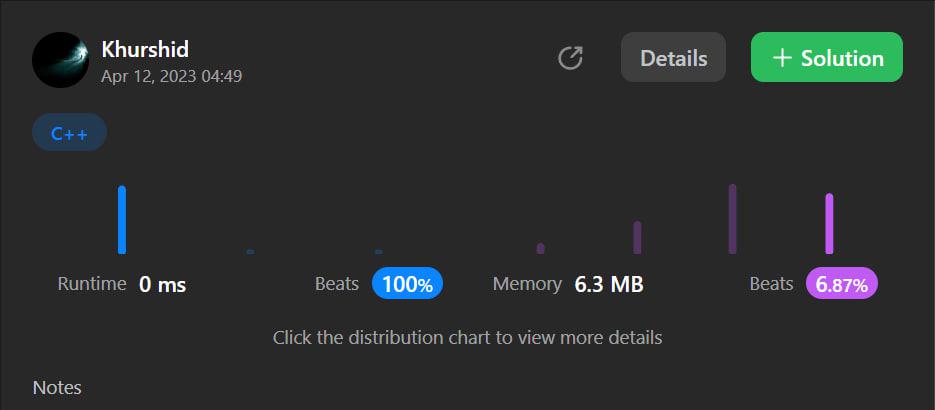The image size is (935, 410).
Task: Click the Runtime 0 ms value
Action: [x=162, y=284]
